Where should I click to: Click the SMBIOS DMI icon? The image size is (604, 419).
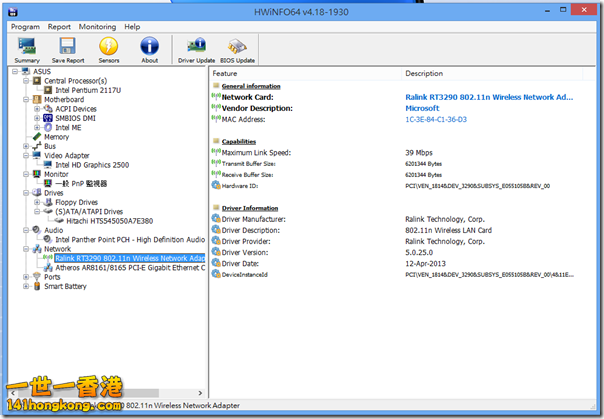click(x=48, y=118)
